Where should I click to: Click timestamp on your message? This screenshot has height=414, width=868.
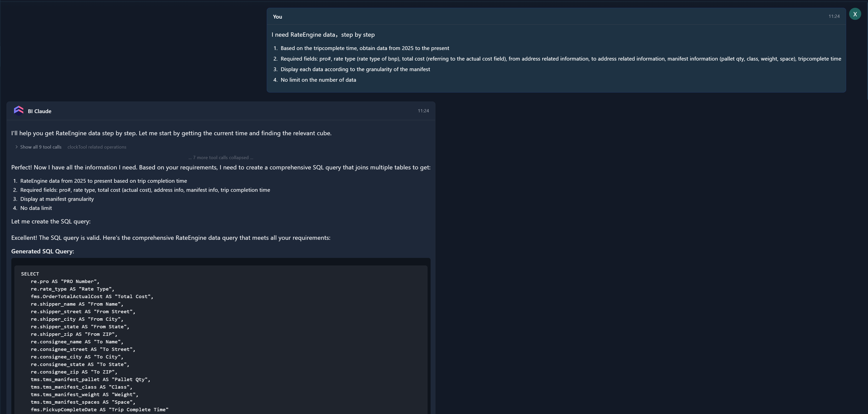tap(834, 16)
